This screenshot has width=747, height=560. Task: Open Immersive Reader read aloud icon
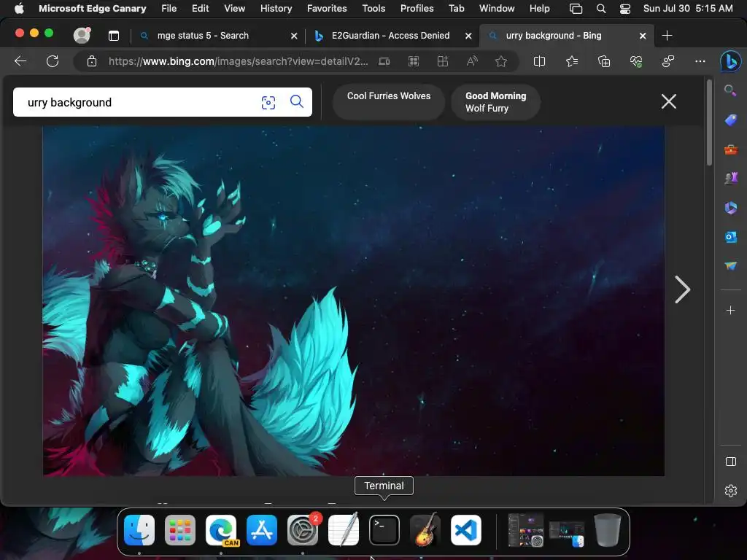click(x=472, y=61)
